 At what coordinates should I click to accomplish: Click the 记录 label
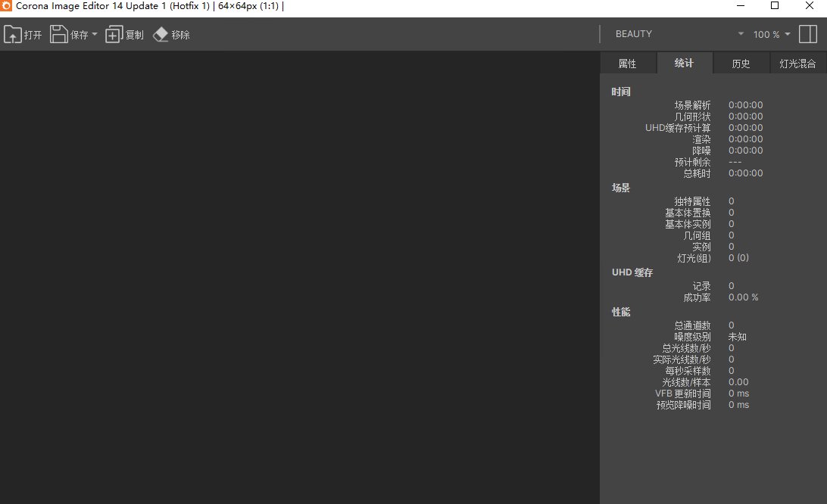tap(701, 286)
